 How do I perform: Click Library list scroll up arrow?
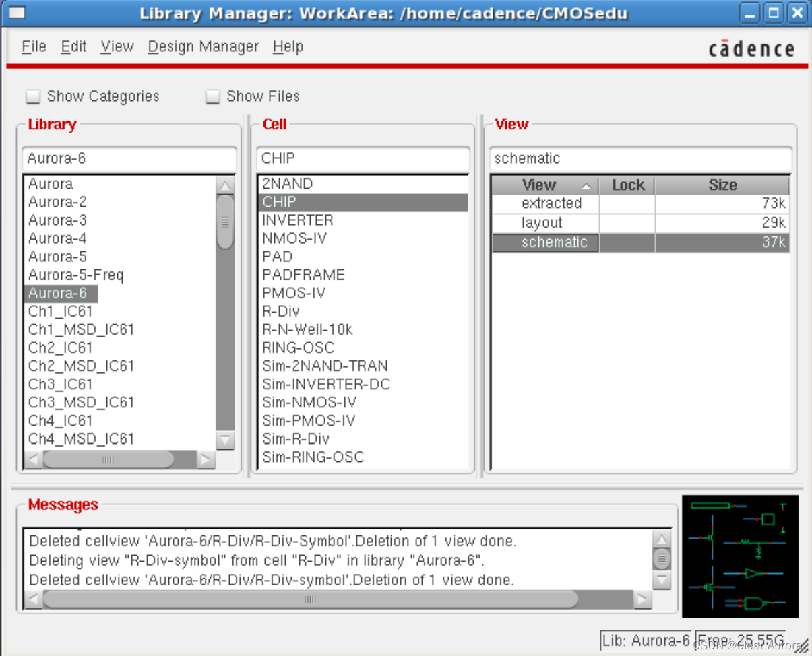click(x=225, y=185)
